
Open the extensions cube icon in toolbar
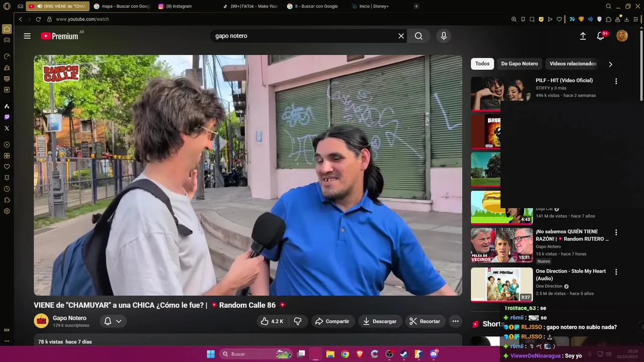(x=608, y=19)
